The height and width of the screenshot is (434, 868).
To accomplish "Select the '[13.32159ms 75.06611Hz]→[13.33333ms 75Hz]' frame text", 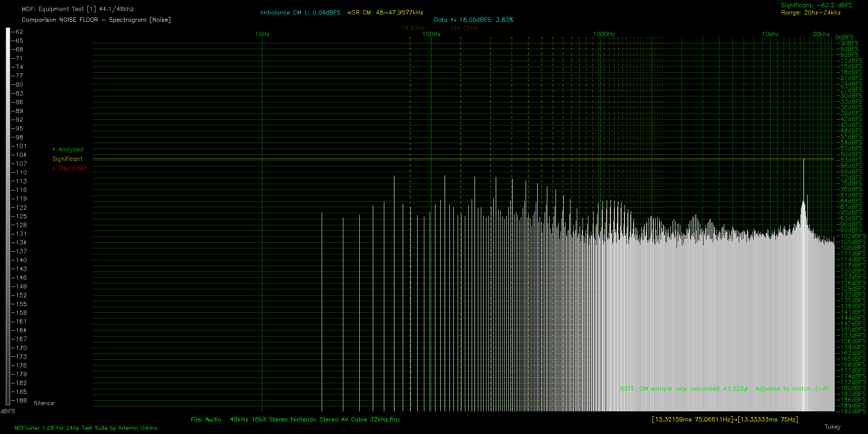I will pyautogui.click(x=725, y=420).
